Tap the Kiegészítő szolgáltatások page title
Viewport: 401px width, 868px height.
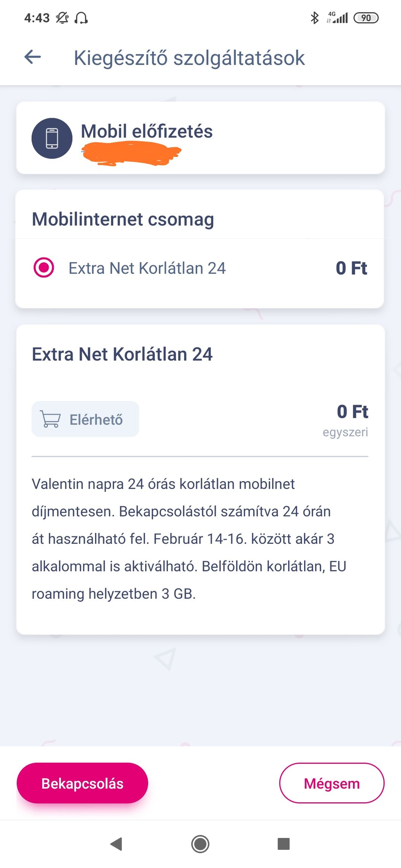click(x=189, y=58)
